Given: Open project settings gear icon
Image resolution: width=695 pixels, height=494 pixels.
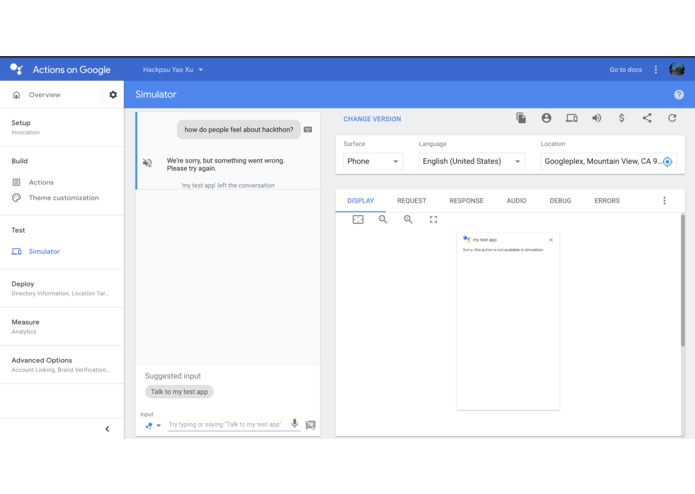Looking at the screenshot, I should 113,94.
